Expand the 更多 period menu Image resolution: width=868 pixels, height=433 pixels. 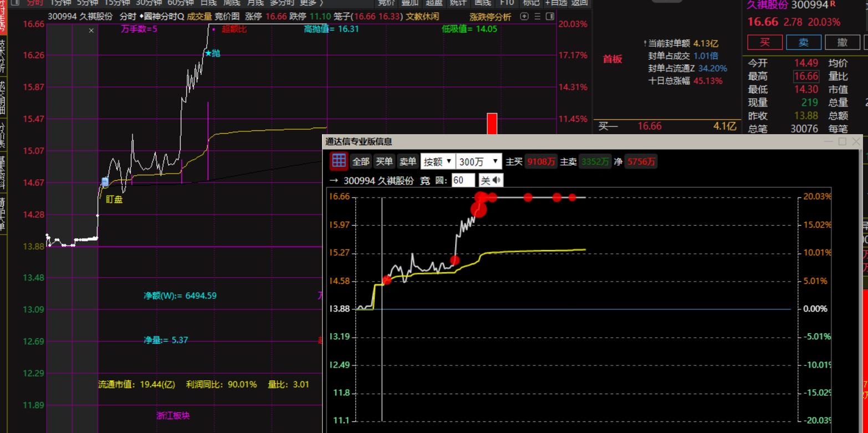pos(311,3)
